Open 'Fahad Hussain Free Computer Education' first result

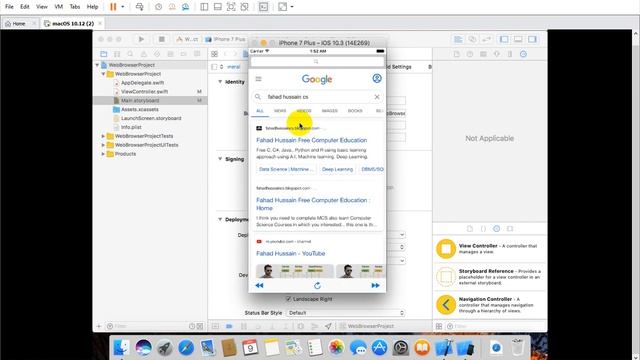(x=311, y=140)
